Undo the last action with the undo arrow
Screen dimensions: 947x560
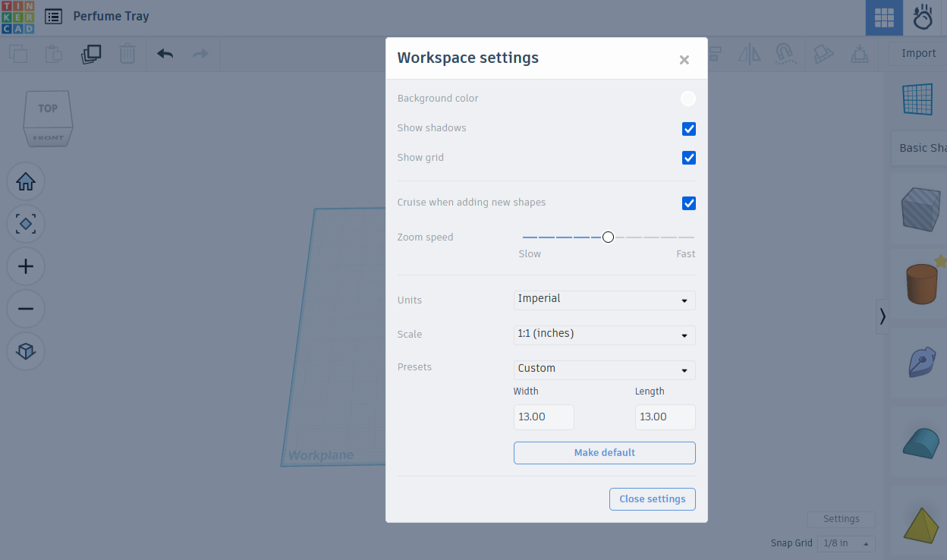[x=165, y=53]
